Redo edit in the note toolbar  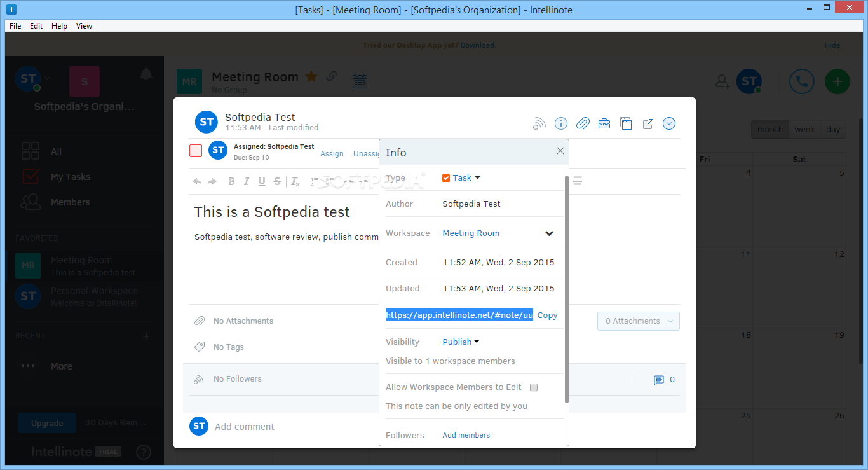tap(212, 182)
